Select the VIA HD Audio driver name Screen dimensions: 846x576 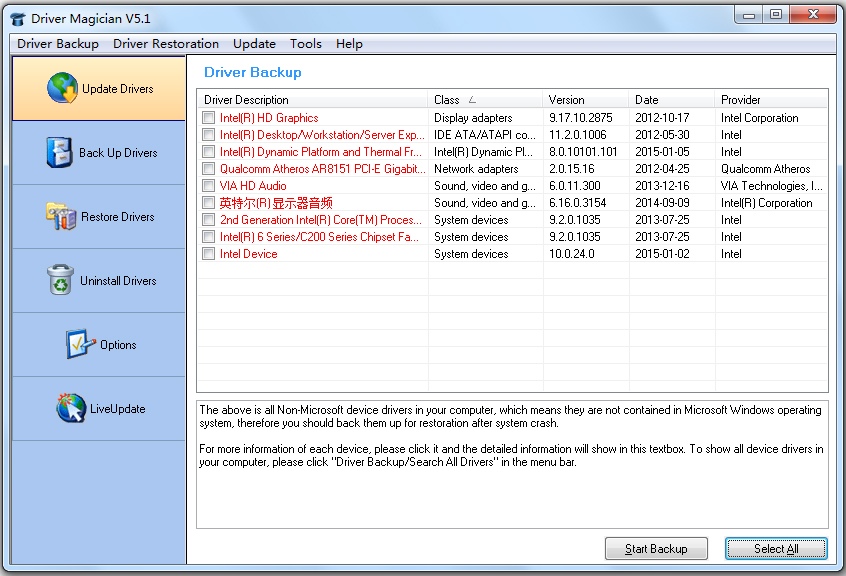click(253, 186)
